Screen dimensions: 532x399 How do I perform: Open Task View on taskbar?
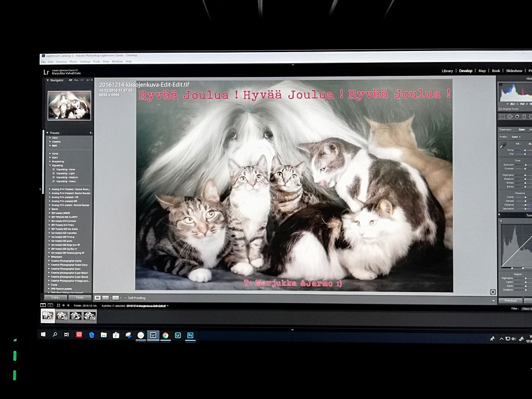pos(66,335)
